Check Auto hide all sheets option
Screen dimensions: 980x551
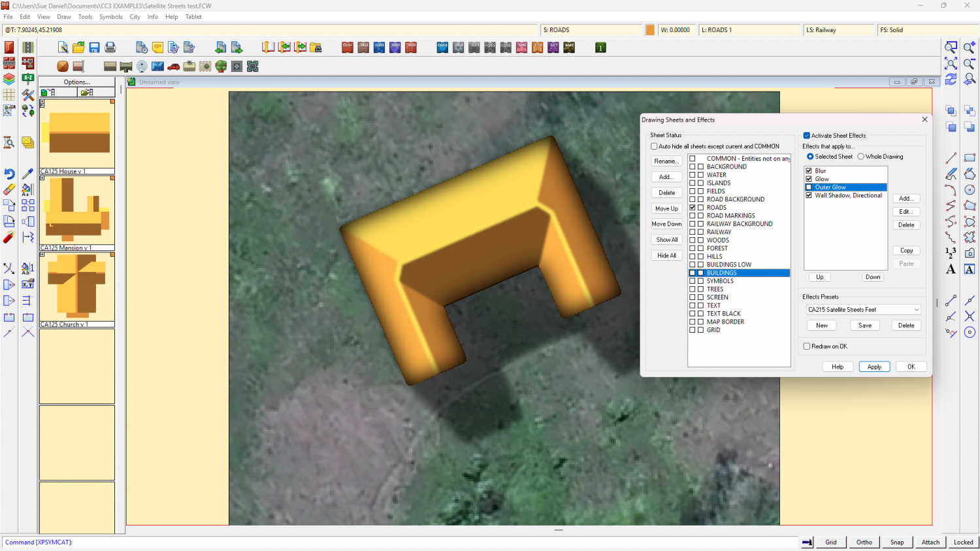[654, 146]
